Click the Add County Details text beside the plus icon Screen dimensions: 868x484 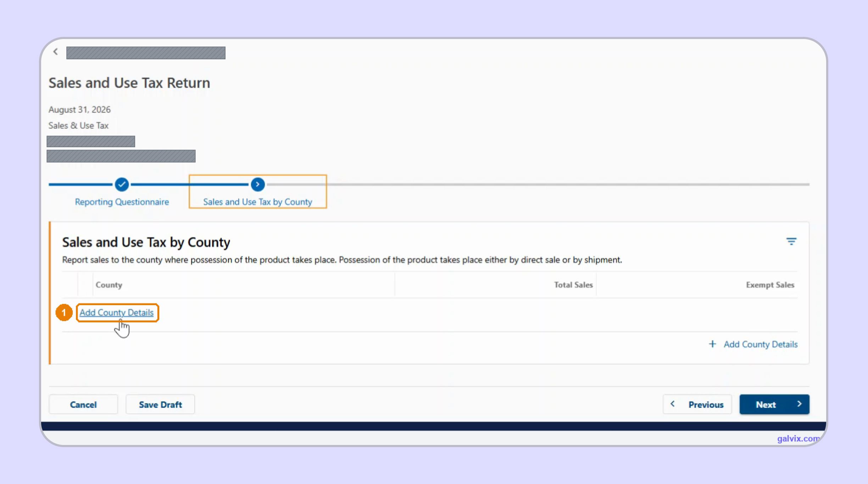(761, 344)
